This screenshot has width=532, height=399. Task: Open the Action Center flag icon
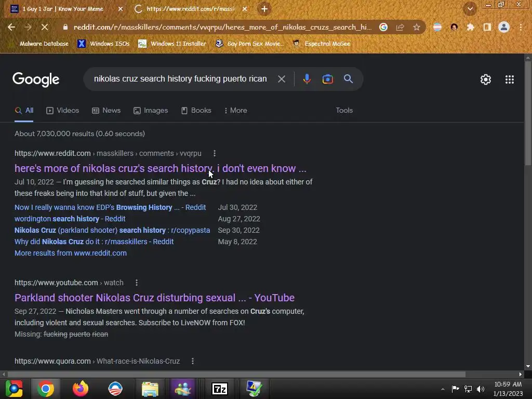(x=455, y=389)
